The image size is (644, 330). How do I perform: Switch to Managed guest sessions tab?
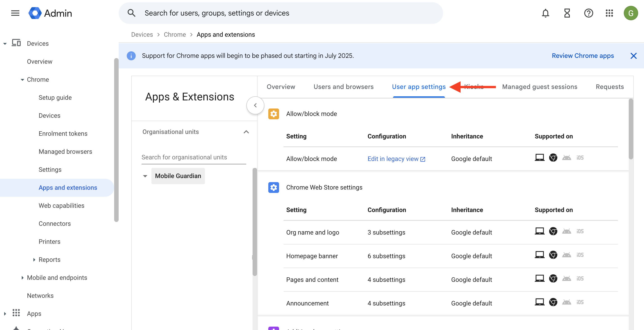coord(540,87)
